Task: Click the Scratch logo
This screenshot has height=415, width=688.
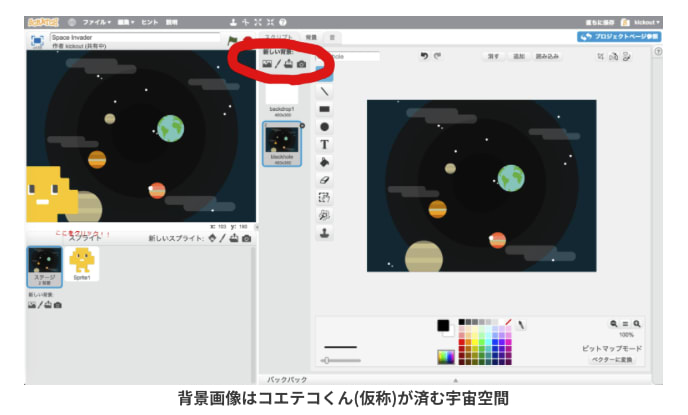Action: pyautogui.click(x=43, y=22)
